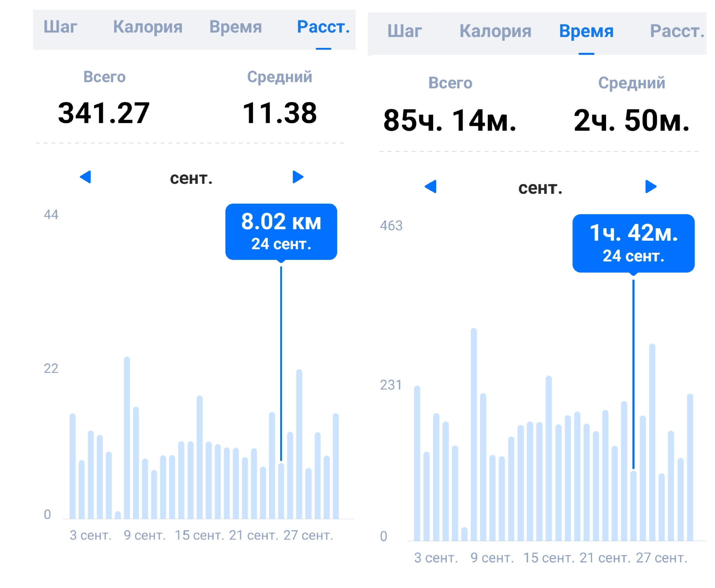
Task: Tap the last bar of the time chart
Action: [x=690, y=467]
